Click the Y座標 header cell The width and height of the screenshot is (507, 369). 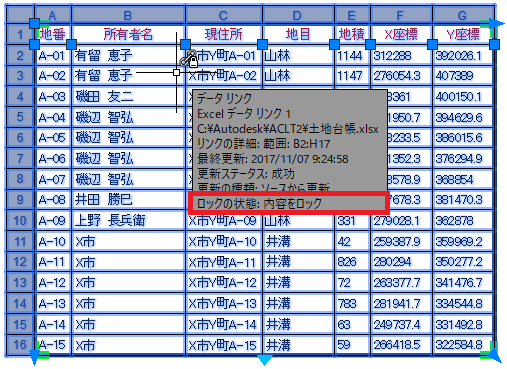463,34
